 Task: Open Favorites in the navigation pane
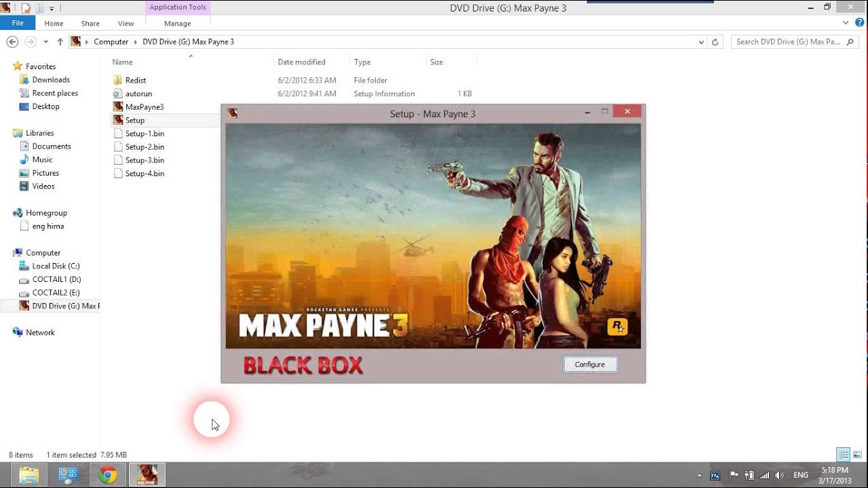click(41, 66)
